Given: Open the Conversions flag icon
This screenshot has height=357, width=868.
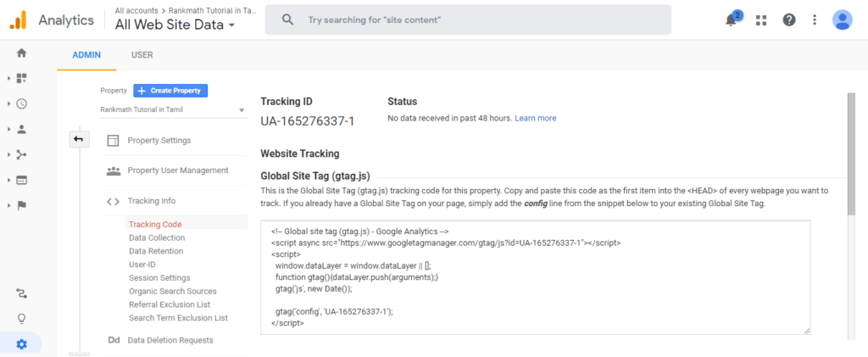Looking at the screenshot, I should tap(21, 205).
